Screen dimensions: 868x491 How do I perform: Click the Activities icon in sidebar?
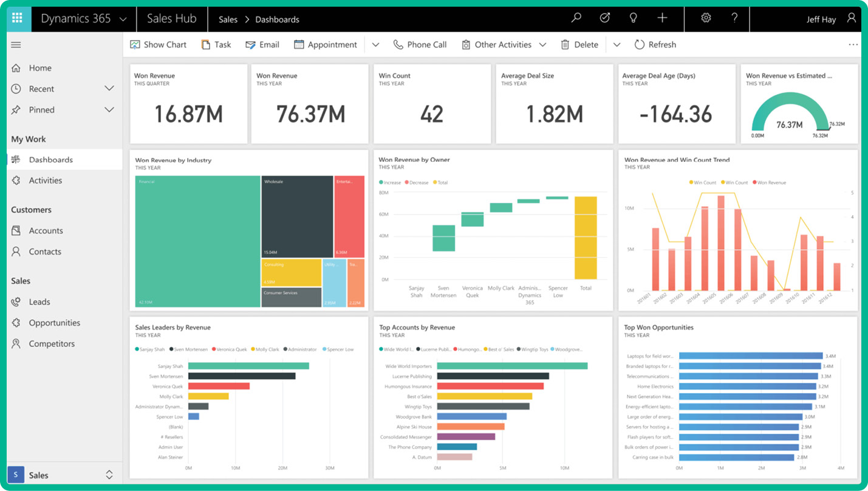16,180
